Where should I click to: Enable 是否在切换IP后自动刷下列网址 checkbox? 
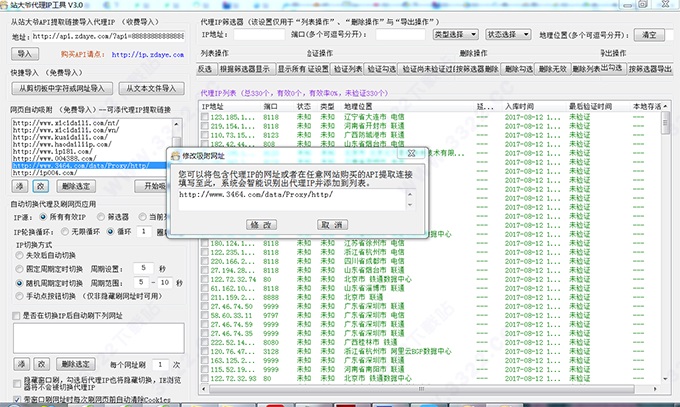pos(17,314)
